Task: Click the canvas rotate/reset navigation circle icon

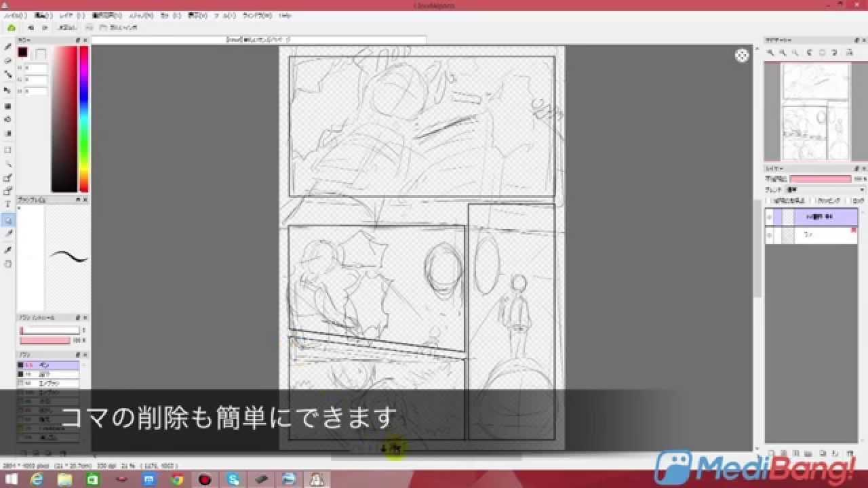Action: [x=742, y=56]
